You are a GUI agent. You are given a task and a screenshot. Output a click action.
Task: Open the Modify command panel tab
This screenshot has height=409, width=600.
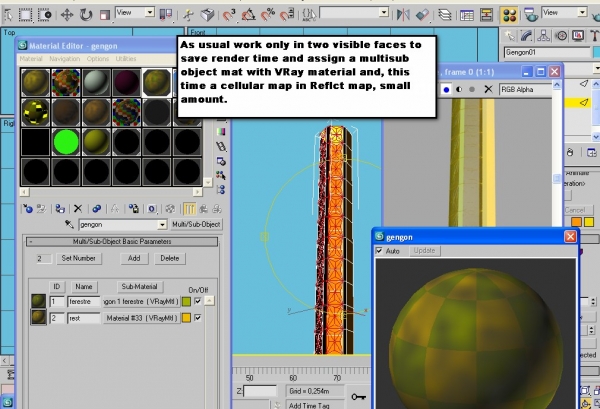(527, 36)
